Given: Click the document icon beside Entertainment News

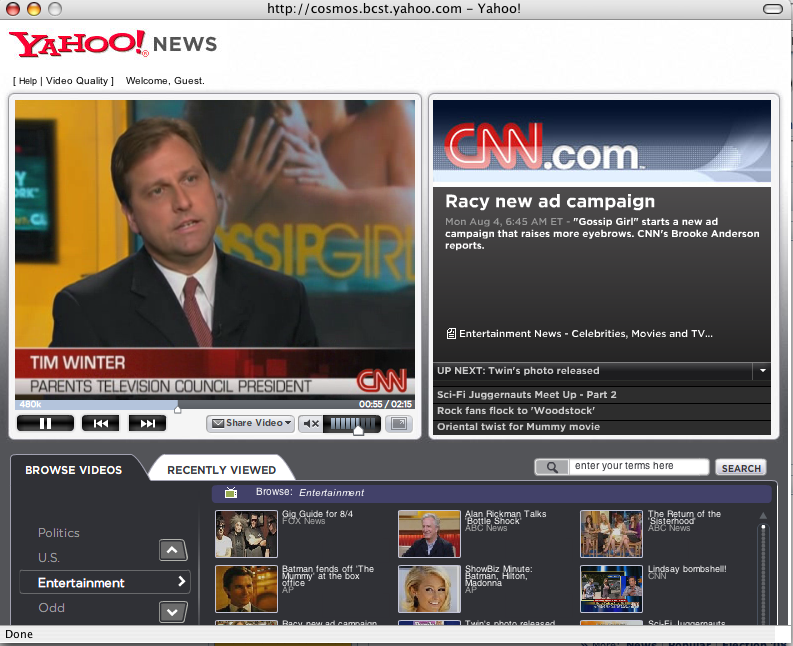Looking at the screenshot, I should pyautogui.click(x=451, y=334).
